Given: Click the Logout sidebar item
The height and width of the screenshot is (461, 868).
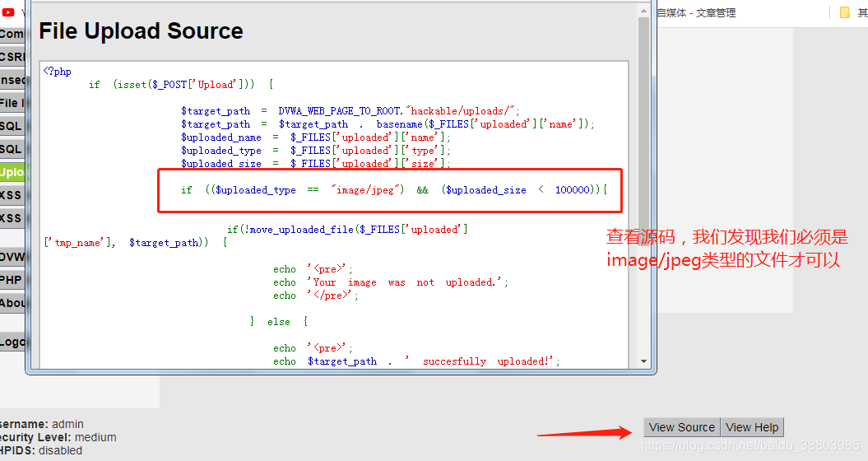Looking at the screenshot, I should point(12,342).
